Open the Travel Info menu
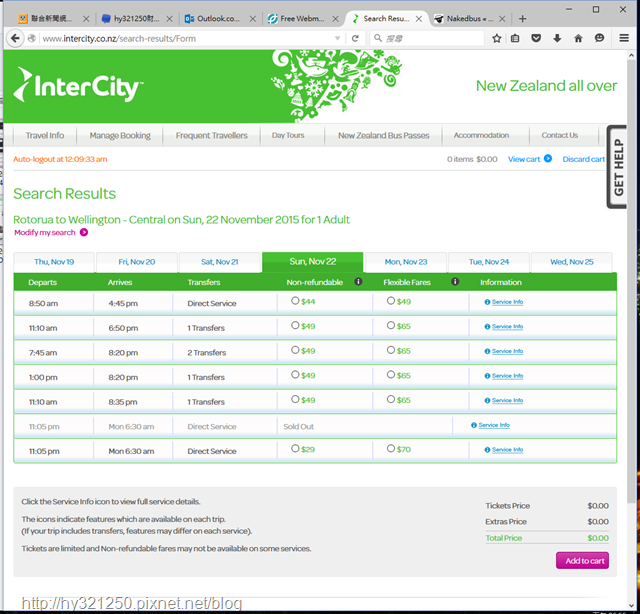 point(45,136)
